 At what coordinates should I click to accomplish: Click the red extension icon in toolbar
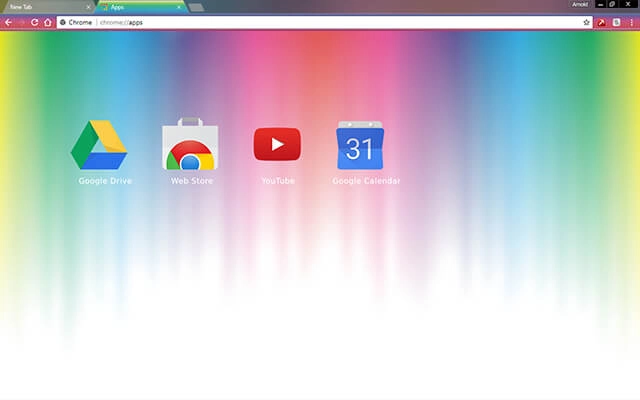(601, 23)
